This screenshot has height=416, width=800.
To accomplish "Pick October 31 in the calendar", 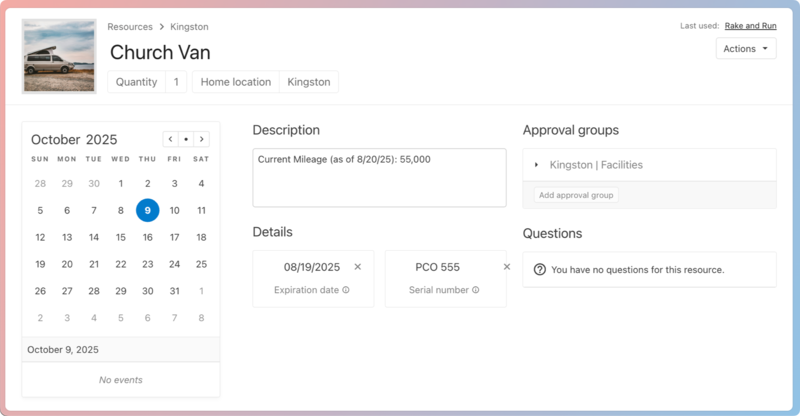I will [x=174, y=291].
